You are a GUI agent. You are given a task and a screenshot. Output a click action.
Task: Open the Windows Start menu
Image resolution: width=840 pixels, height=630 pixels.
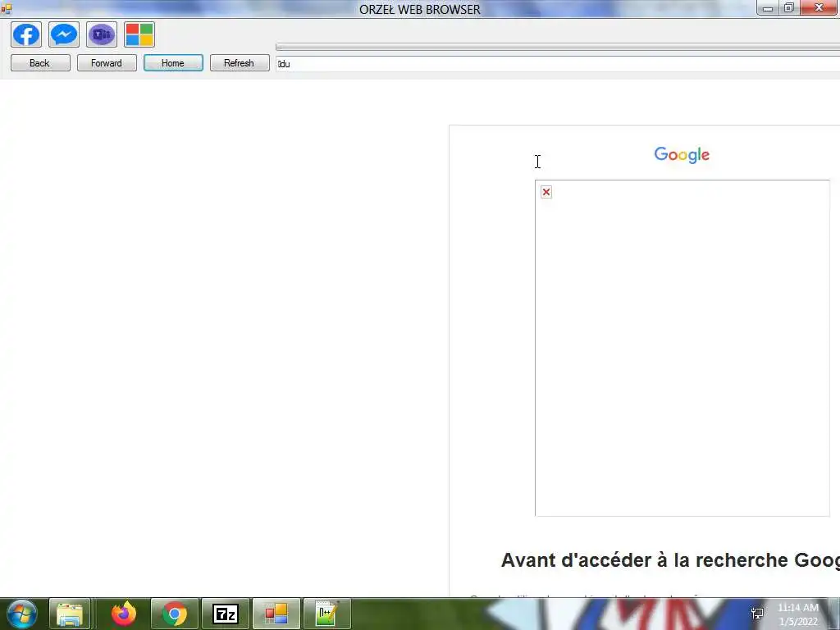click(22, 614)
